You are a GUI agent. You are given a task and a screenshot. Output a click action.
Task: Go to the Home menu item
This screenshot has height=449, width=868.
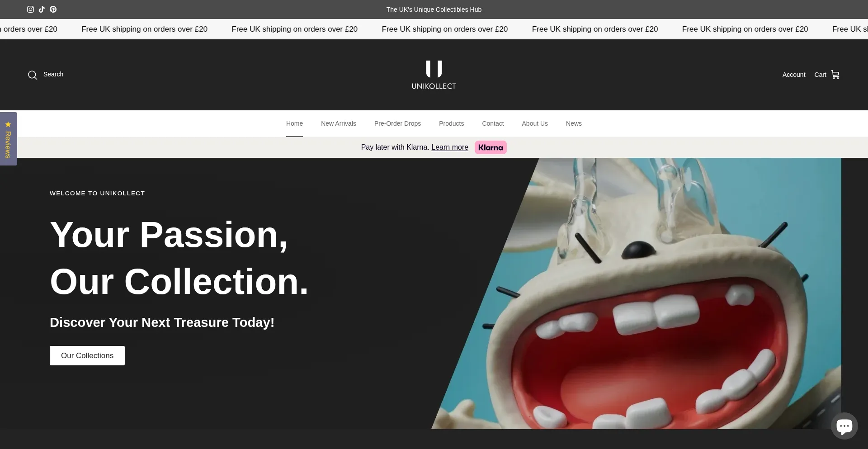pyautogui.click(x=294, y=123)
